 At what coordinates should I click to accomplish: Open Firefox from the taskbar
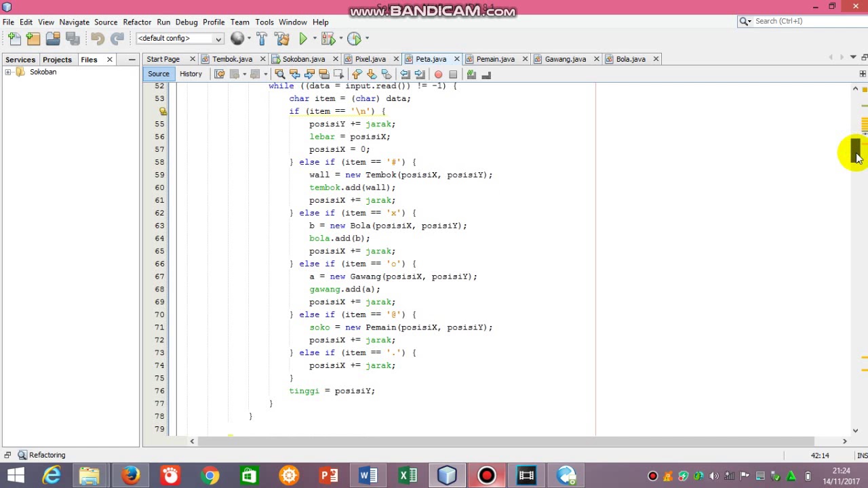[130, 475]
